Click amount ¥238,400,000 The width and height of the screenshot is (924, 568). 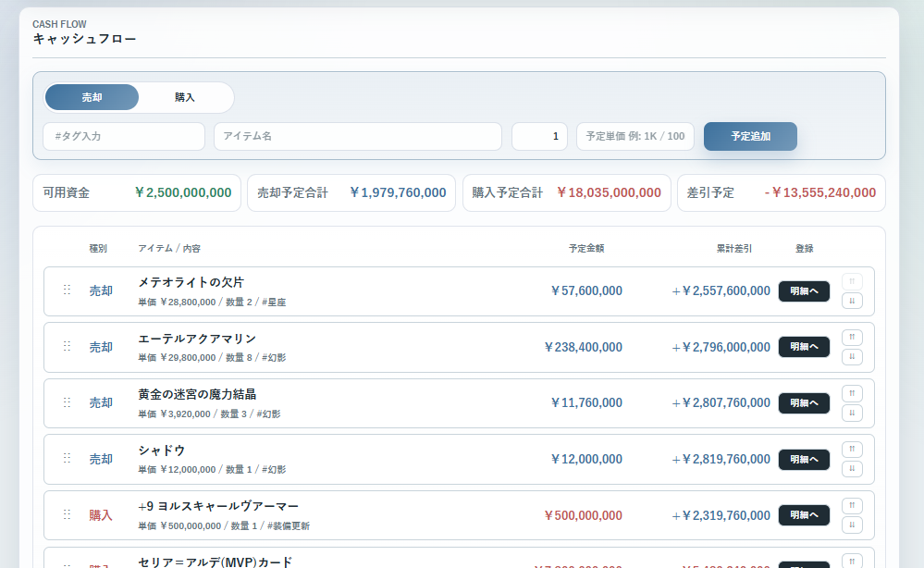(583, 347)
